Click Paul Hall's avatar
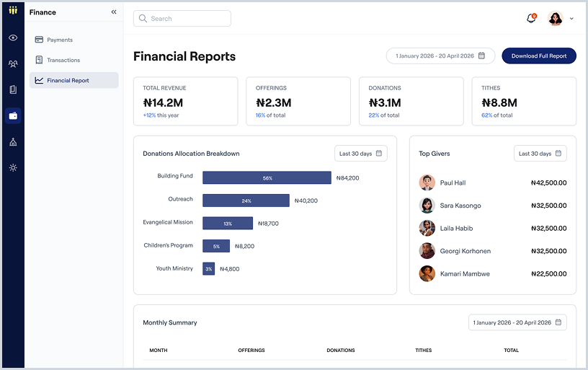The height and width of the screenshot is (370, 588). (427, 182)
